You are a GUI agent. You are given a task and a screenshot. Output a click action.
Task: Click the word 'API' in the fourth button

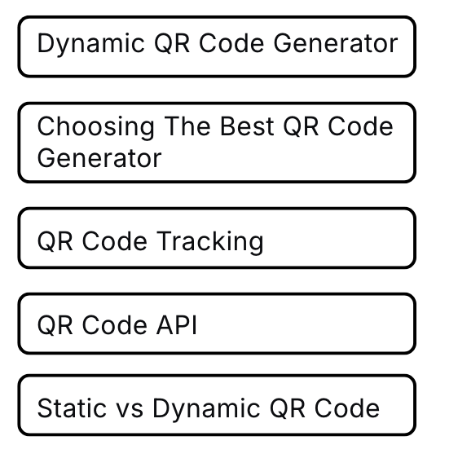click(177, 325)
